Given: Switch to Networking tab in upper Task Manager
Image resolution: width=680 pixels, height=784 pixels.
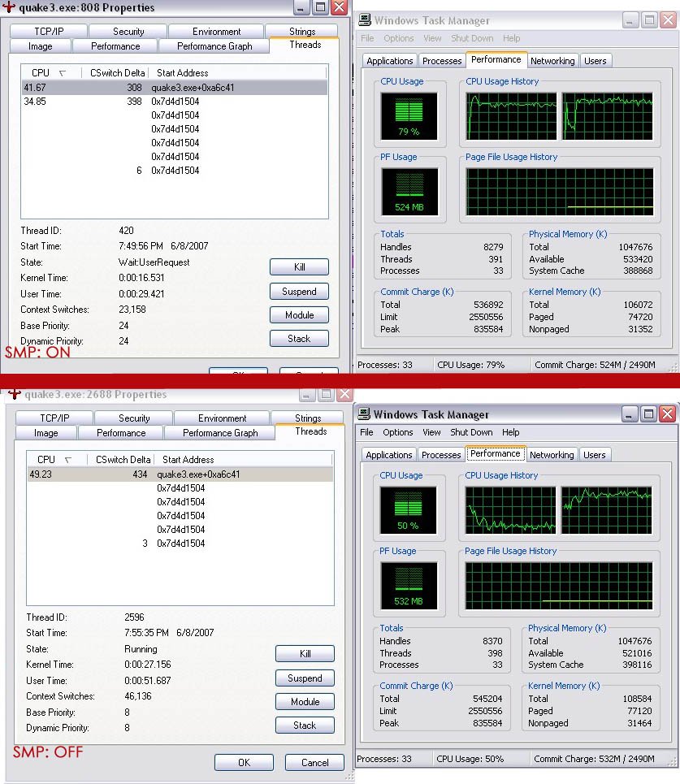Looking at the screenshot, I should (552, 60).
